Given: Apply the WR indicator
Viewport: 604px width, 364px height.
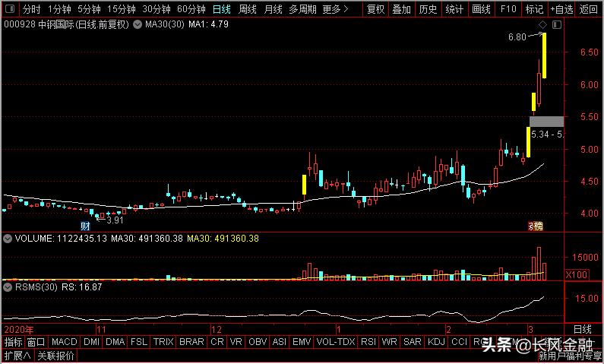Looking at the screenshot, I should coord(389,342).
